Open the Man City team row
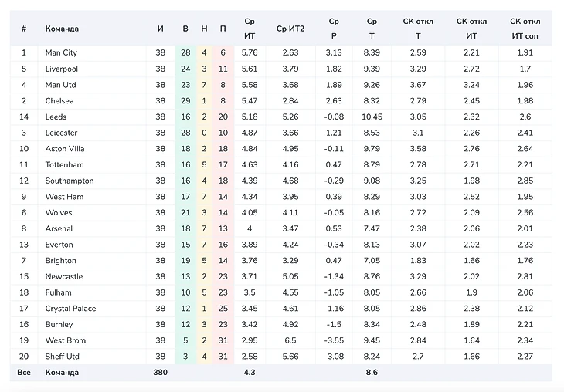This screenshot has width=564, height=392. tap(61, 52)
